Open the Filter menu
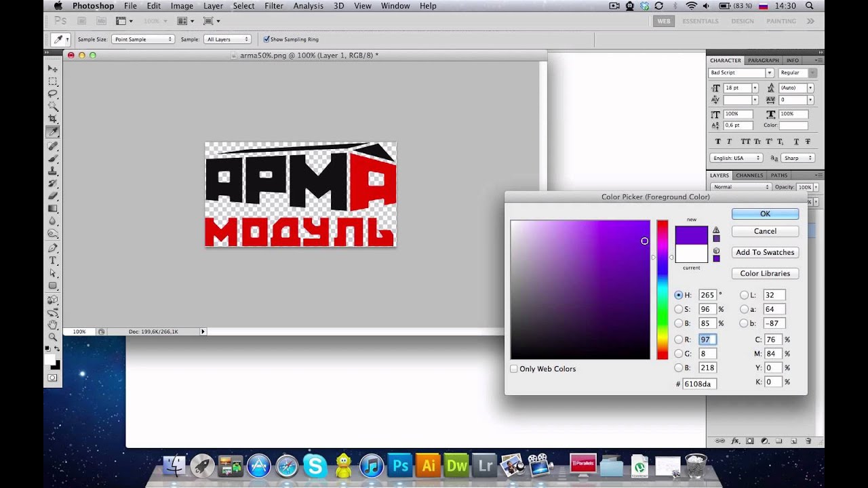Image resolution: width=868 pixels, height=488 pixels. [x=274, y=6]
